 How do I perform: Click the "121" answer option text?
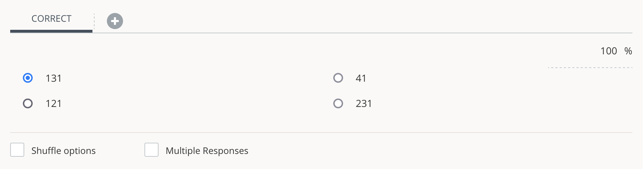pyautogui.click(x=53, y=104)
